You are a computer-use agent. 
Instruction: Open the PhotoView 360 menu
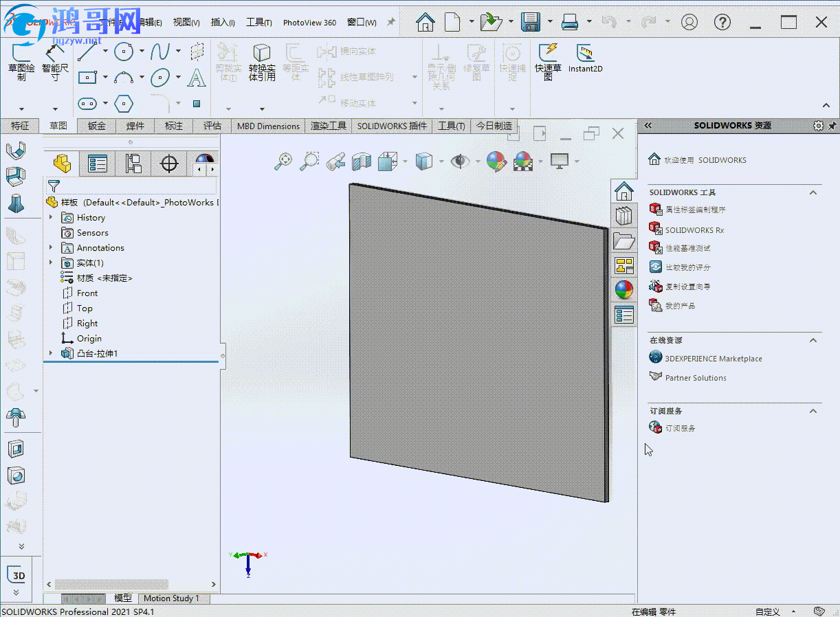[x=310, y=22]
